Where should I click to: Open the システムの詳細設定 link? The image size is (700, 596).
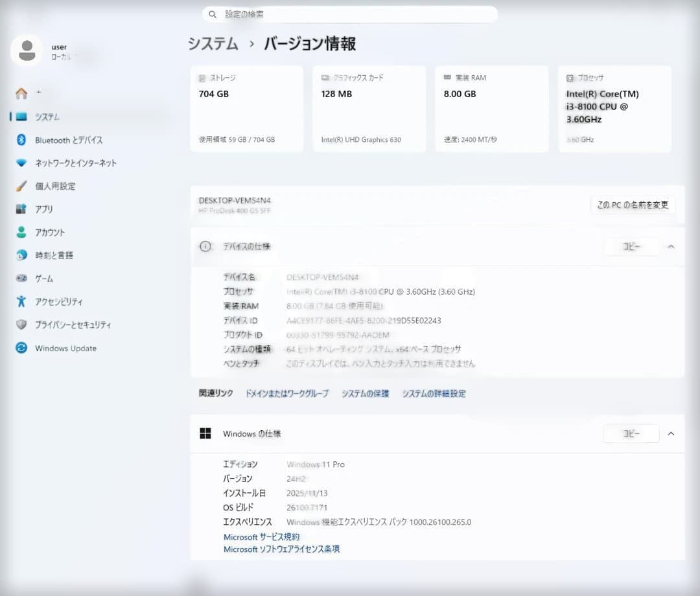point(436,393)
